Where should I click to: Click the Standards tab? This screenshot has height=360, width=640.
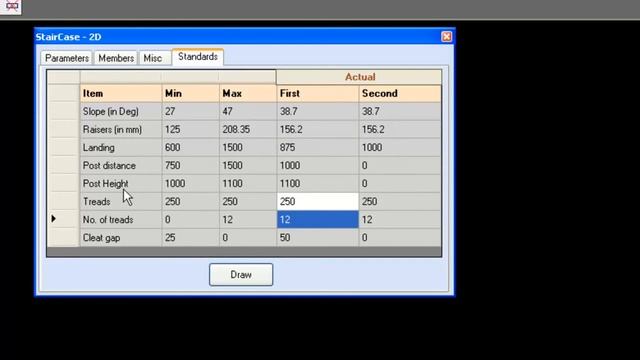point(198,57)
